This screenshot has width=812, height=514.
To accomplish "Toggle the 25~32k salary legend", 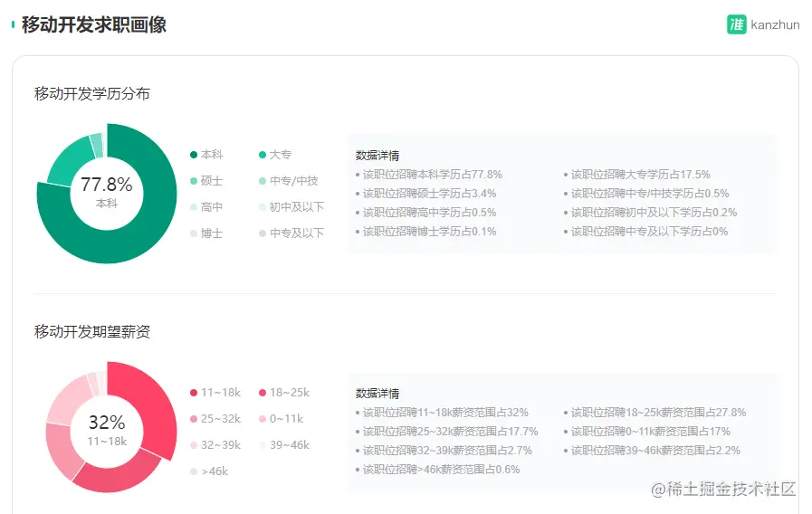I will (215, 419).
